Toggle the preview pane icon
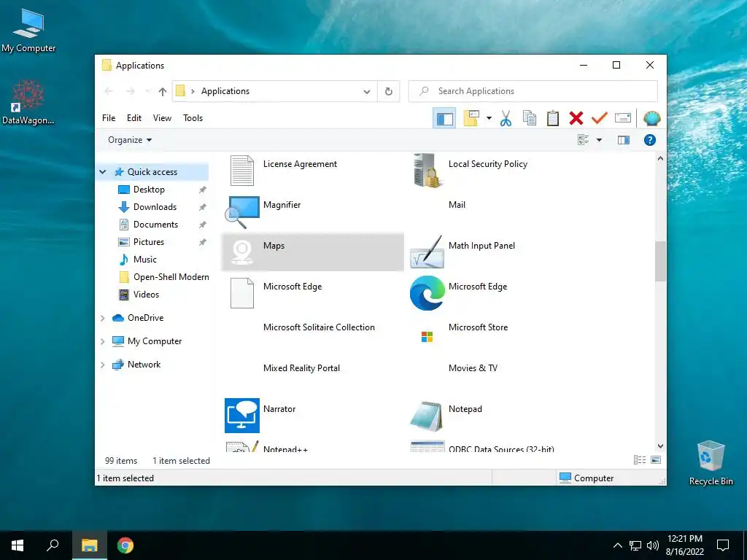The height and width of the screenshot is (560, 747). 624,140
